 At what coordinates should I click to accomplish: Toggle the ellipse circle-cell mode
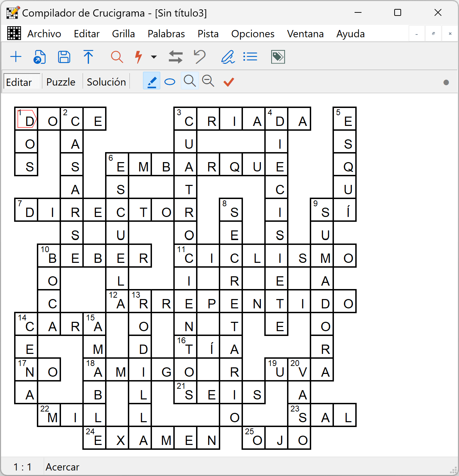pos(170,82)
